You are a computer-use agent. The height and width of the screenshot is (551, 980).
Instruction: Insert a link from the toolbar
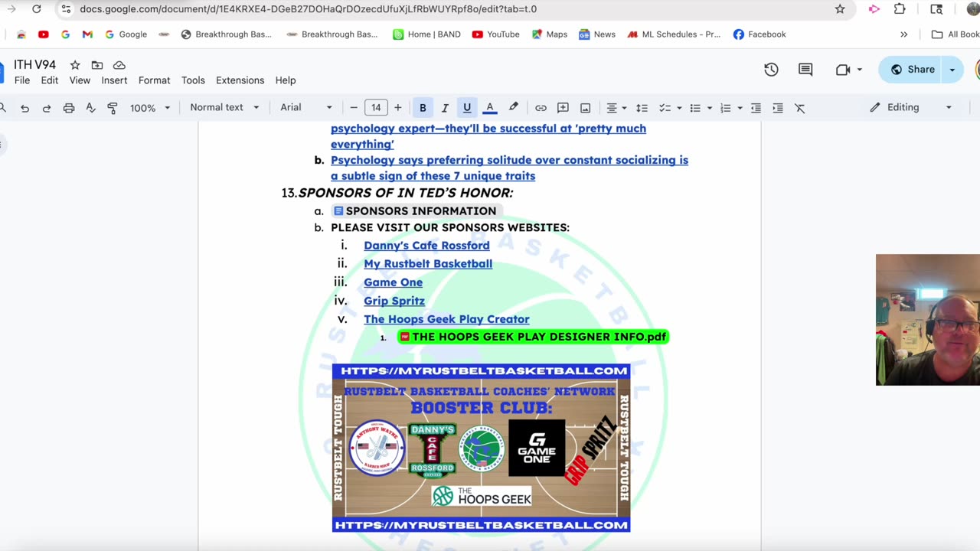[541, 108]
